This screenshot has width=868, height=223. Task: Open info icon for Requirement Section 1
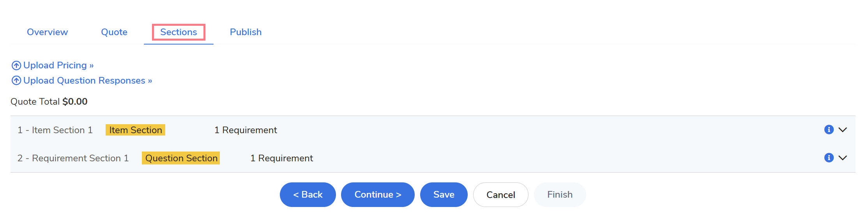point(829,158)
